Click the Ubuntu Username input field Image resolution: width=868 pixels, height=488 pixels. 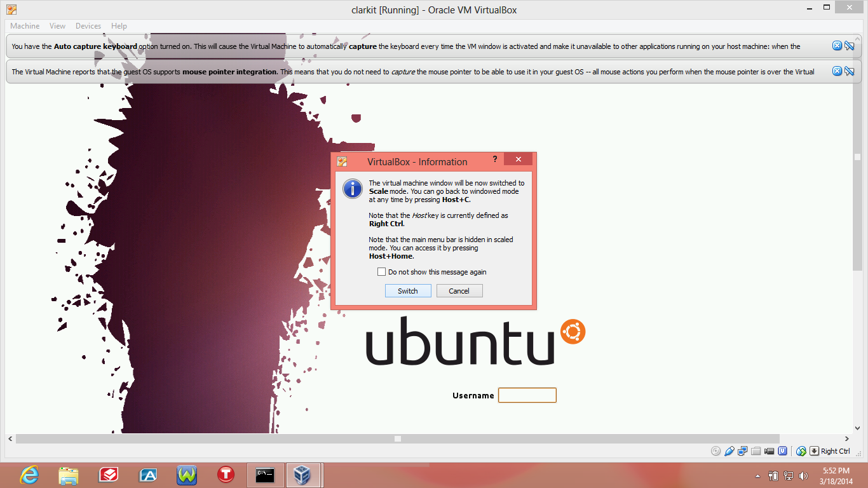tap(527, 395)
